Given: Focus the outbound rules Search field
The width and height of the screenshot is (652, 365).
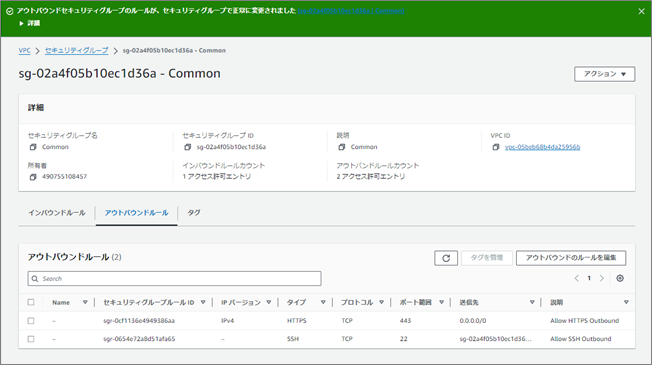Looking at the screenshot, I should pyautogui.click(x=175, y=279).
